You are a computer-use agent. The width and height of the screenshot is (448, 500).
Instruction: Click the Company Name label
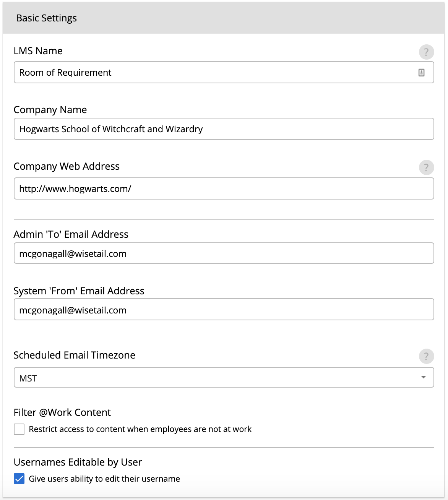click(50, 110)
